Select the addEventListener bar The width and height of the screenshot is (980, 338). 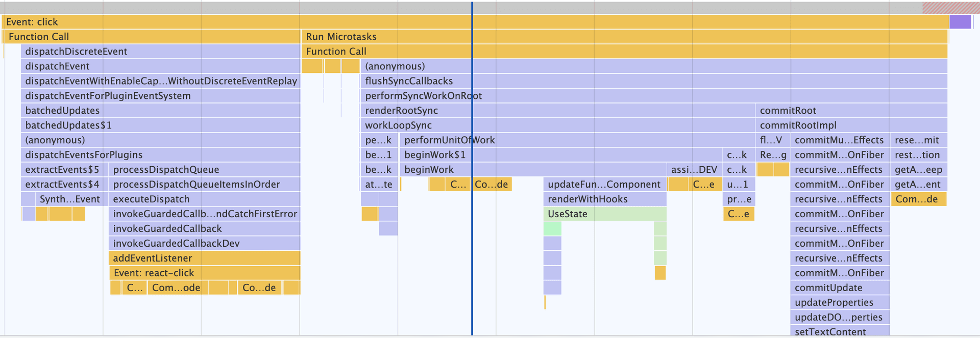tap(204, 258)
